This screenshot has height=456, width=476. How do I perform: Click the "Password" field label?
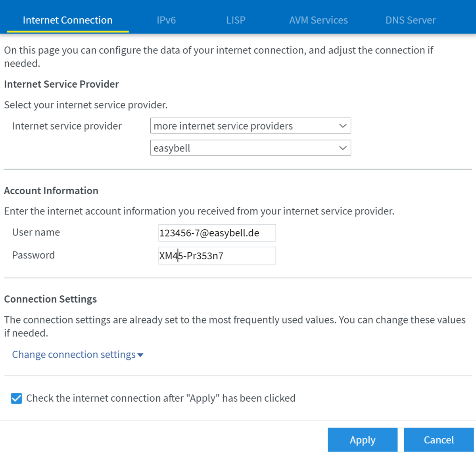pyautogui.click(x=33, y=255)
